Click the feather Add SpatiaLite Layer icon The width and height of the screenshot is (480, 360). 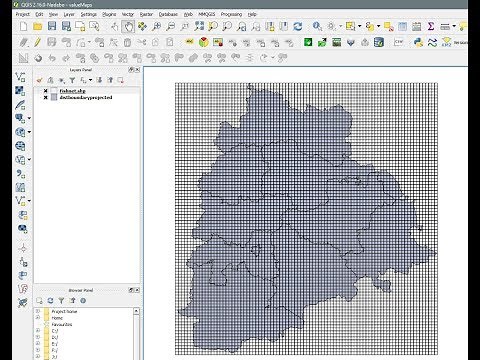point(20,105)
